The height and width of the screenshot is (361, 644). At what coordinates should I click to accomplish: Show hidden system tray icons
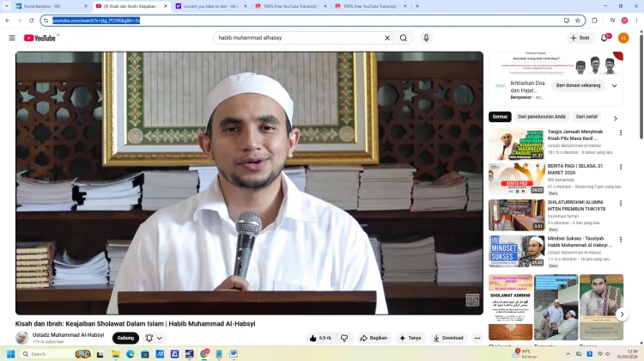(x=568, y=354)
